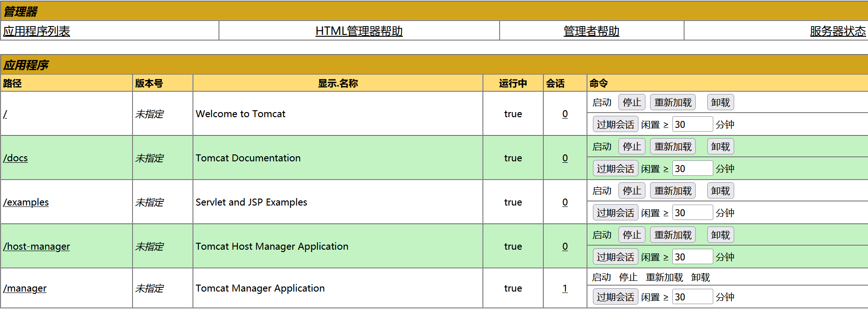This screenshot has width=868, height=319.
Task: Select the text Servlet and JSP Examples
Action: tap(251, 202)
